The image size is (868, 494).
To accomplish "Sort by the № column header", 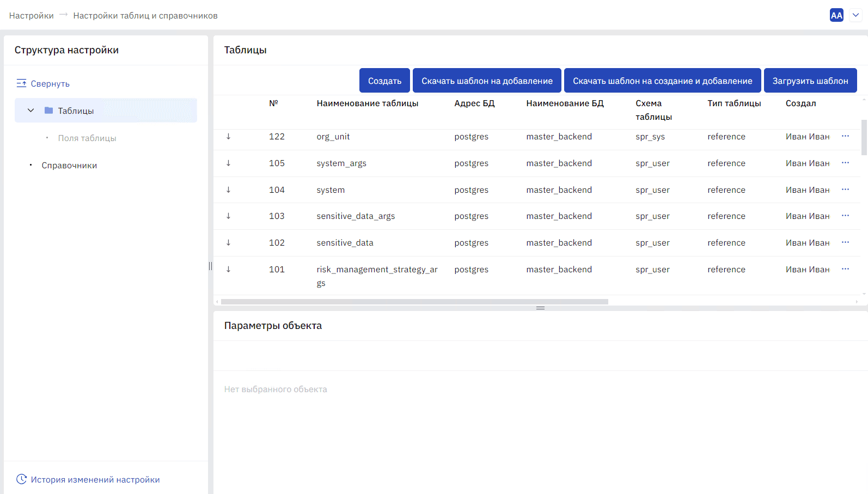I will (274, 103).
